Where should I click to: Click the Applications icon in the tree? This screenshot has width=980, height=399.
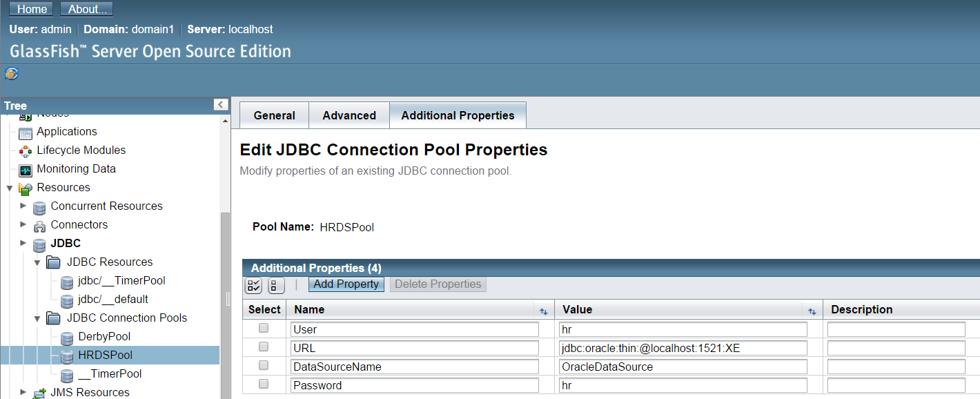click(x=25, y=131)
